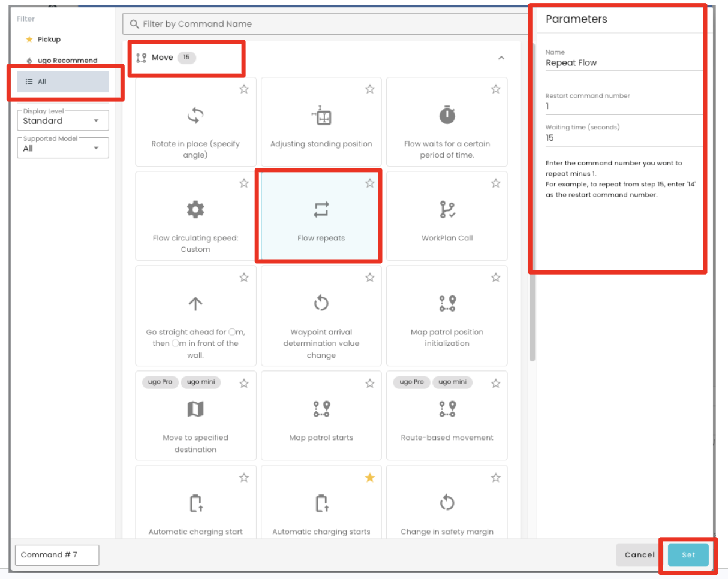Screen dimensions: 728x579
Task: Select the Map patrol starts icon
Action: (x=321, y=409)
